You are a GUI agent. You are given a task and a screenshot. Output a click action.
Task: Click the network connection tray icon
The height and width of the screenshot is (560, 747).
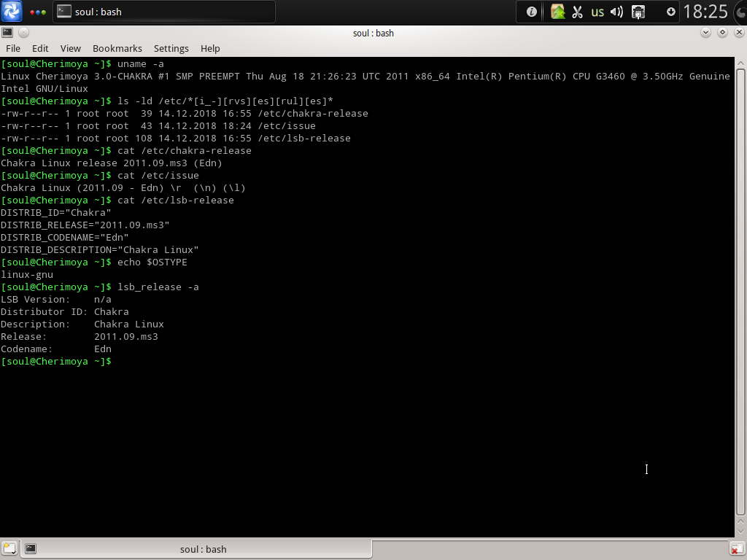click(638, 12)
